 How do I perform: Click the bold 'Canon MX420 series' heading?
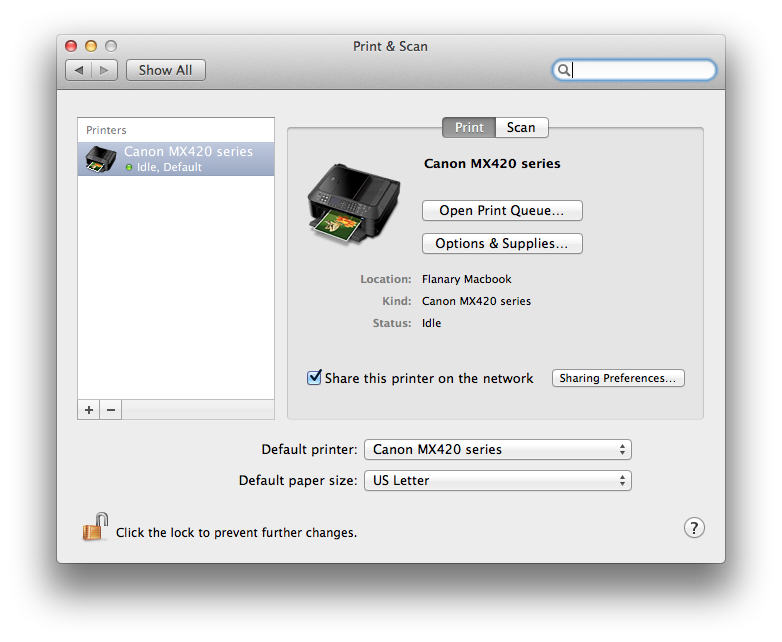coord(492,164)
